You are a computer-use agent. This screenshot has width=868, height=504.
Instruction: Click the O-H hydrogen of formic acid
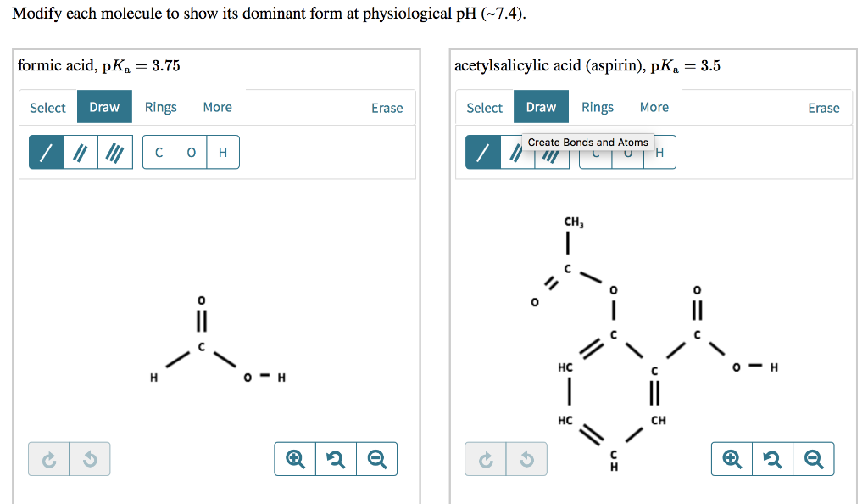coord(279,378)
